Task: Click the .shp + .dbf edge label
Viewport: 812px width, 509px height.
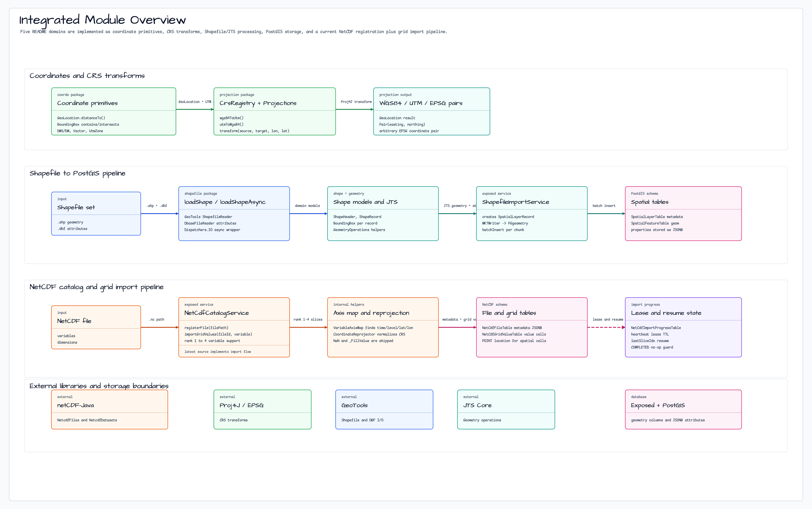Action: (156, 206)
